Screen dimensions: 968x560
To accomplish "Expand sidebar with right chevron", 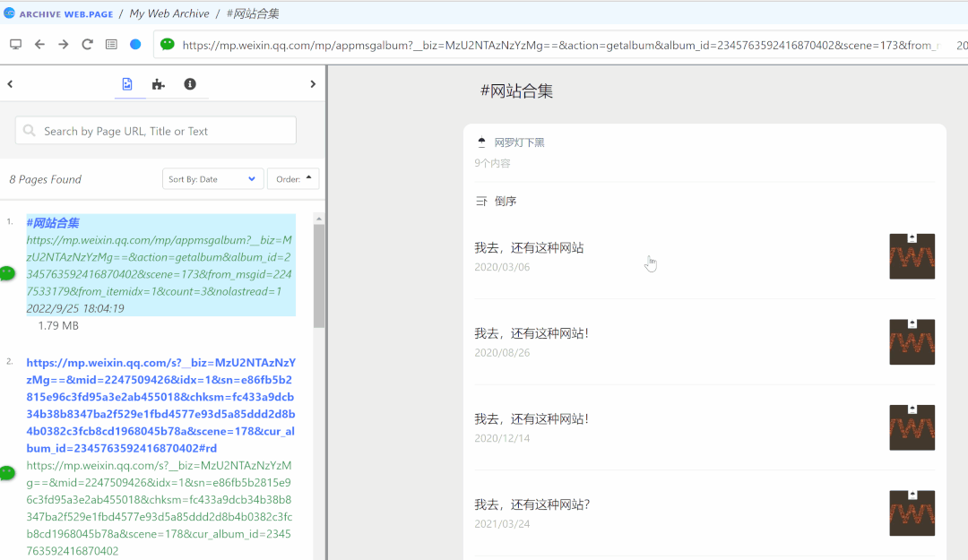I will (313, 84).
